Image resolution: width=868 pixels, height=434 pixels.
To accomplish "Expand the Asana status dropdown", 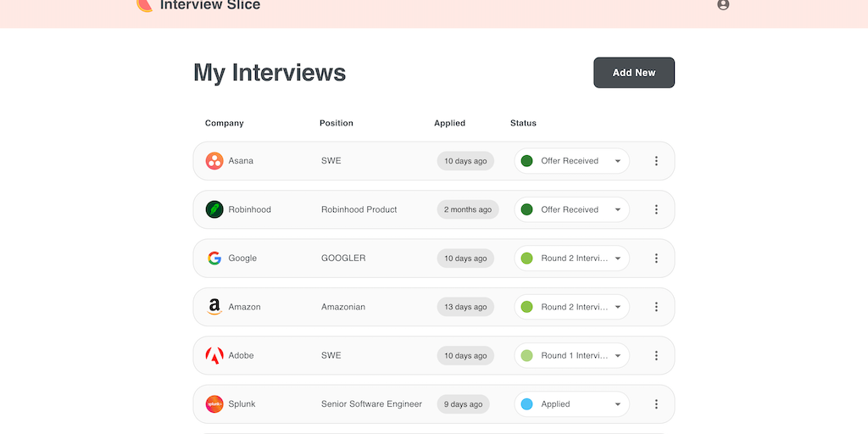I will point(617,161).
